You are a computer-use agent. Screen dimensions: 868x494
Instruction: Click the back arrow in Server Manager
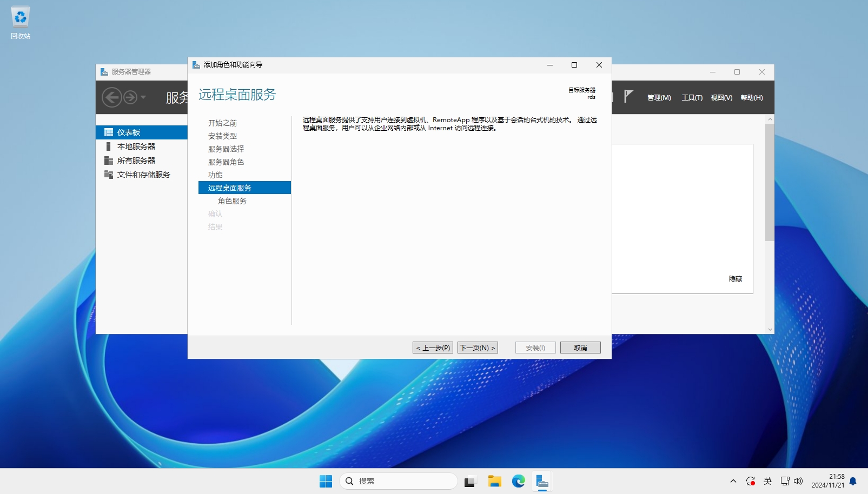click(111, 97)
